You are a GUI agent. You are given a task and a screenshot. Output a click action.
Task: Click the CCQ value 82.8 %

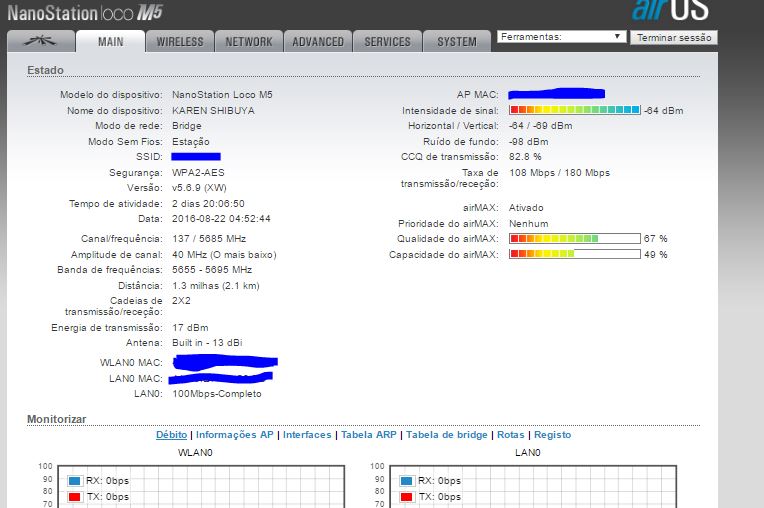pos(525,156)
